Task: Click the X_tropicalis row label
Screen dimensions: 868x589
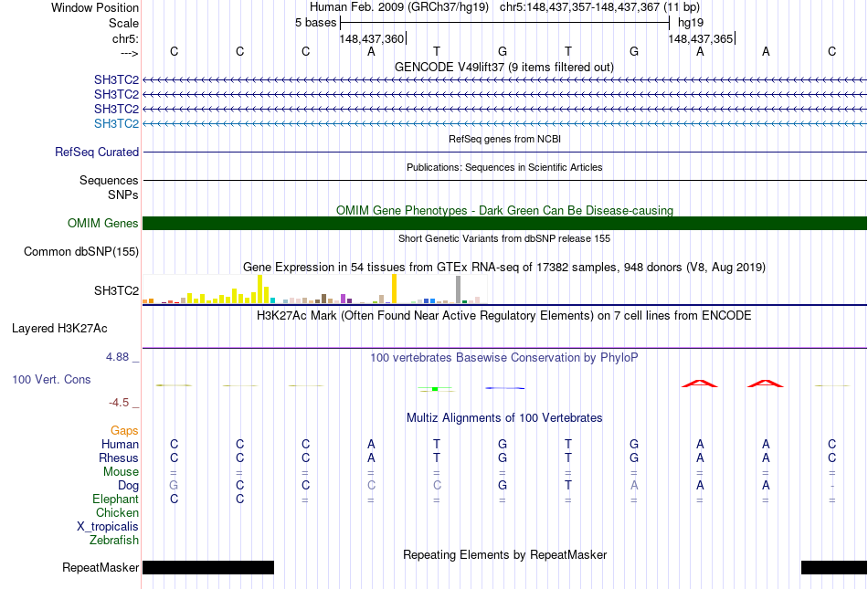Action: 108,527
